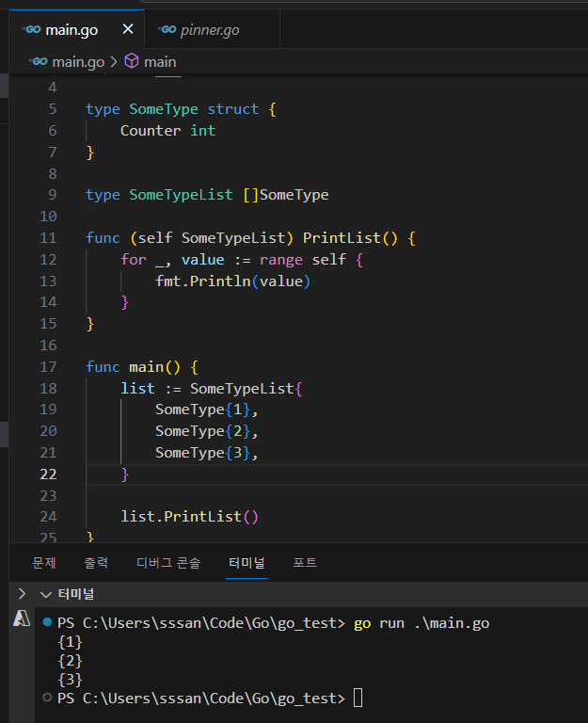
Task: Show the 디버그 콘솔 panel tab
Action: click(168, 563)
